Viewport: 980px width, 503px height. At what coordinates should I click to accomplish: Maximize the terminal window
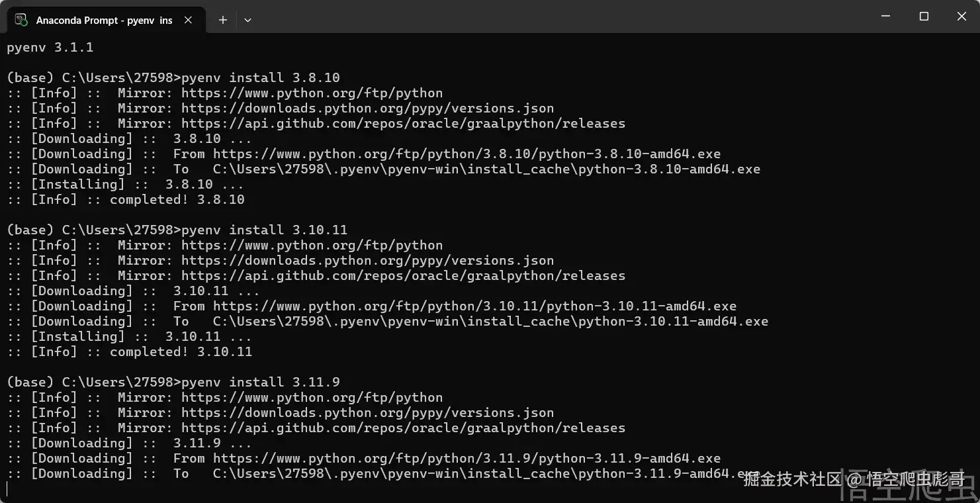pos(924,17)
